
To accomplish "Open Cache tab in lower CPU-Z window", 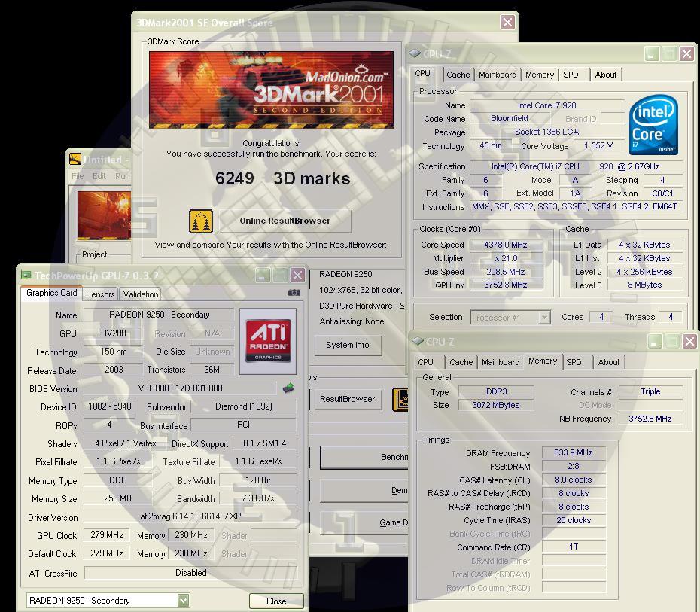I will (x=461, y=362).
